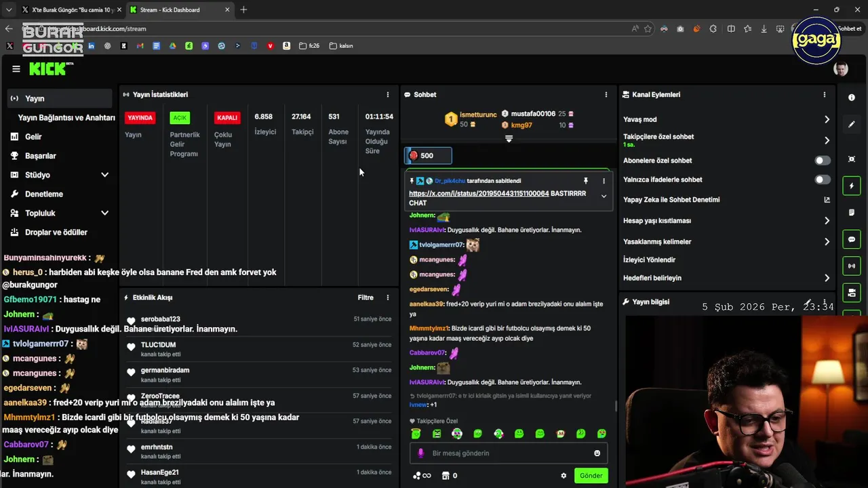Click the pencil edit icon in right sidebar
Screen dimensions: 868x488
pos(852,125)
